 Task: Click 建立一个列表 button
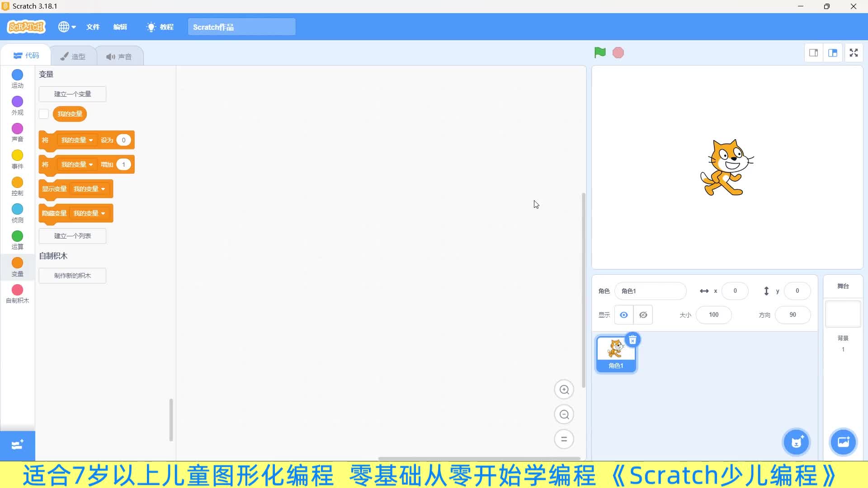(x=72, y=236)
